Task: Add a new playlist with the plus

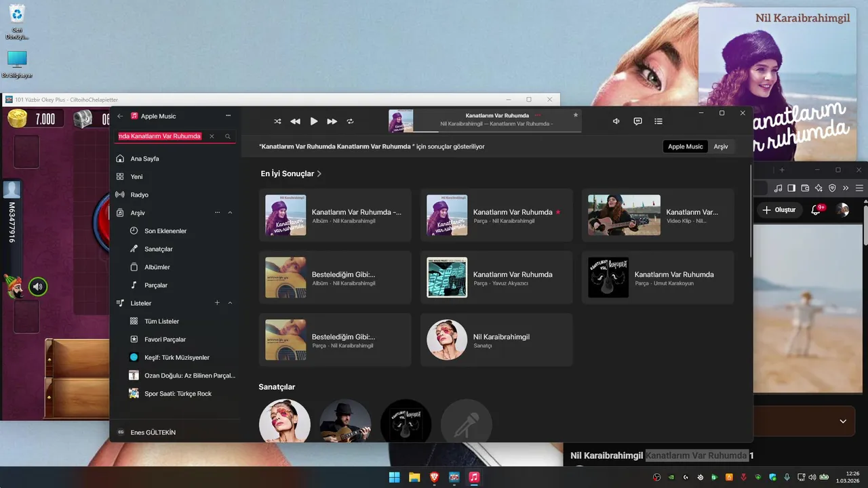Action: pyautogui.click(x=217, y=303)
